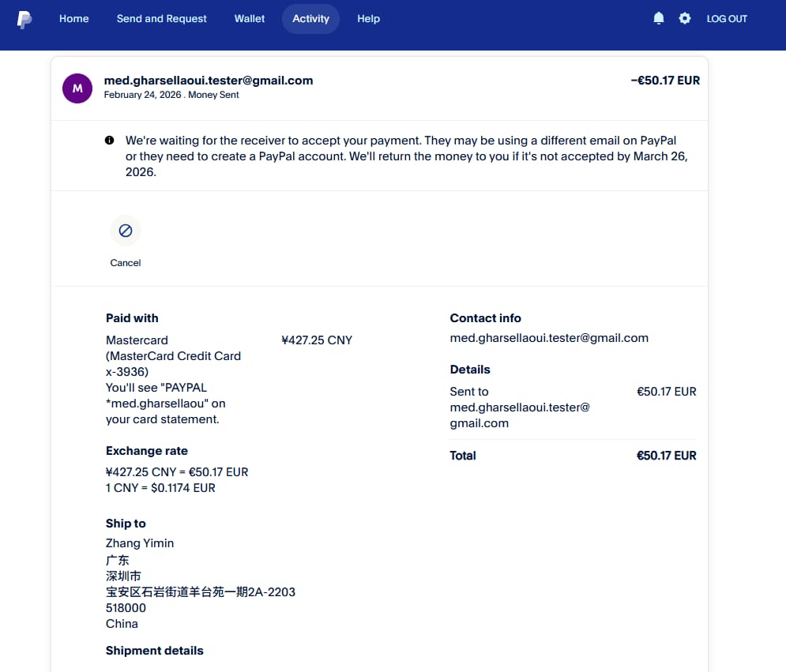Click the name Zhang Yimin
786x672 pixels.
coord(140,543)
